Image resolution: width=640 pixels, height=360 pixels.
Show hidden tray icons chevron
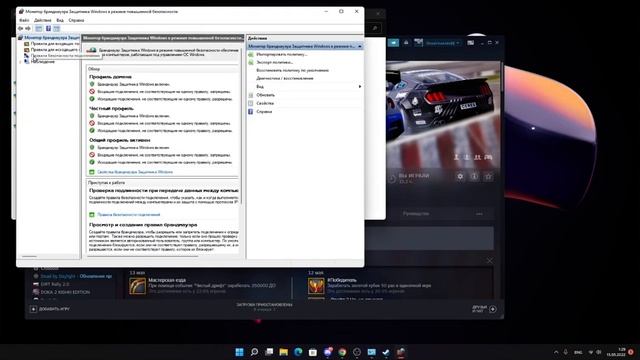click(x=556, y=352)
